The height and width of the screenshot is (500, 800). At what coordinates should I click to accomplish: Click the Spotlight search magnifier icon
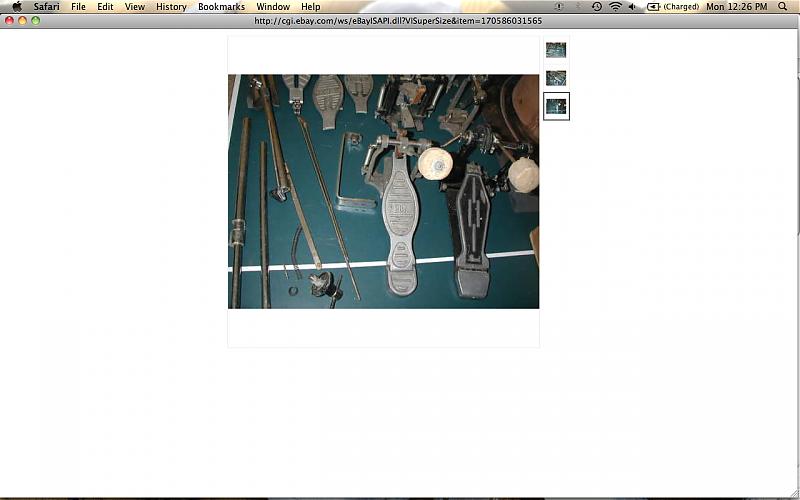click(782, 6)
